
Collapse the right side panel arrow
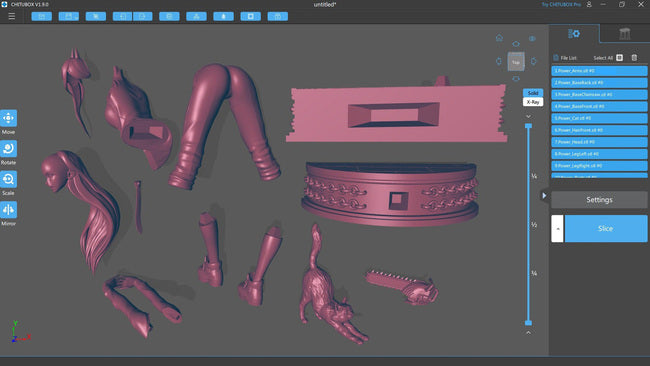(544, 195)
